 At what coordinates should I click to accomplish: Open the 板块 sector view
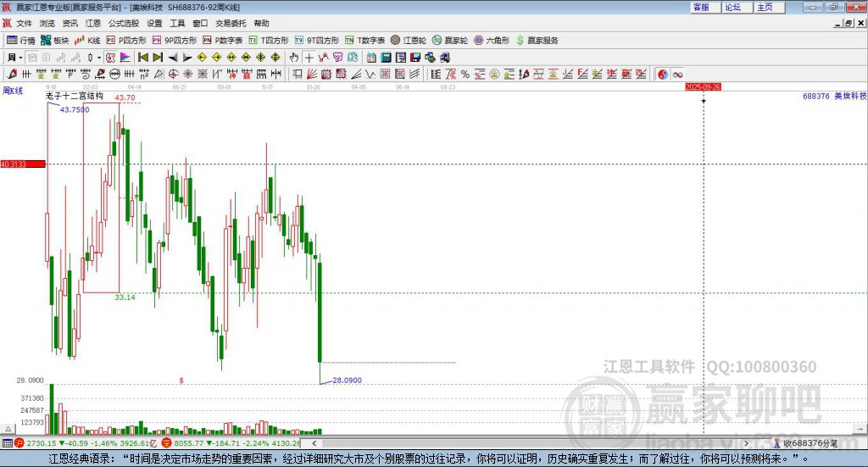pyautogui.click(x=55, y=41)
